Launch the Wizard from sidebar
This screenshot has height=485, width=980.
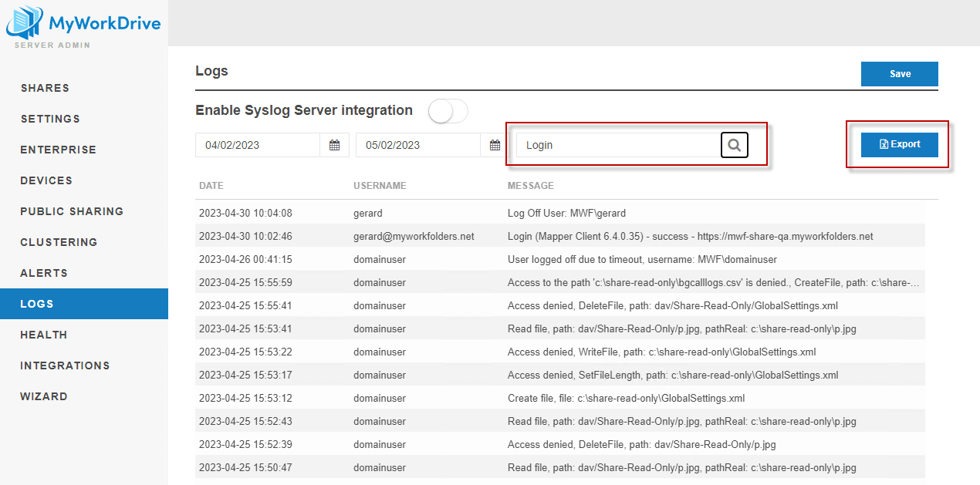(x=44, y=396)
